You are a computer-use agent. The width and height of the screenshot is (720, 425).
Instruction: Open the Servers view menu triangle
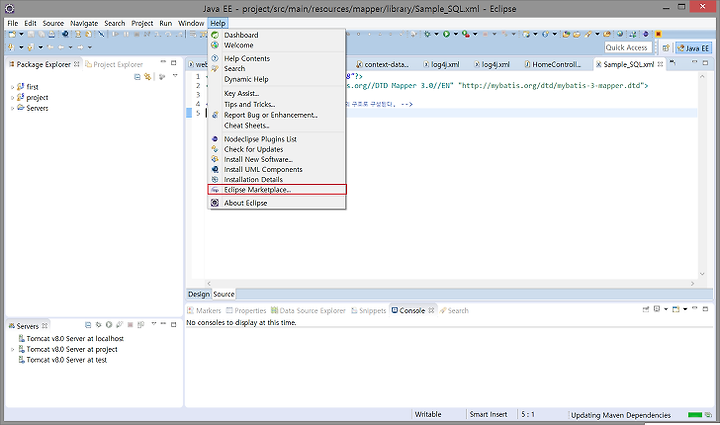click(154, 324)
